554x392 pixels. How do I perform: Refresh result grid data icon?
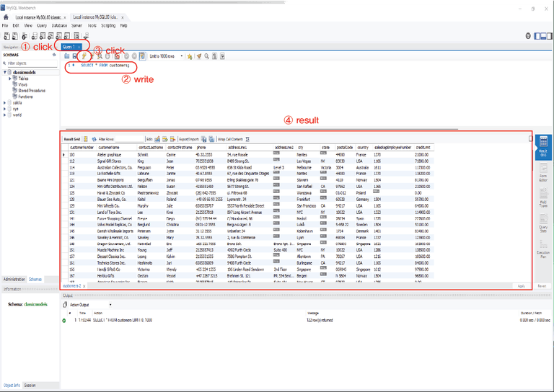click(94, 139)
